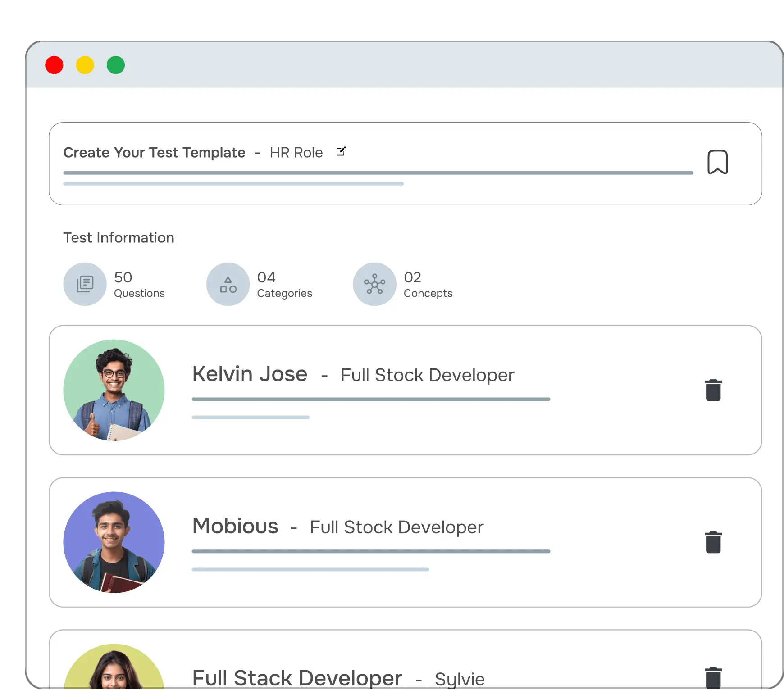Click the red close window button
Image resolution: width=784 pixels, height=690 pixels.
[55, 65]
